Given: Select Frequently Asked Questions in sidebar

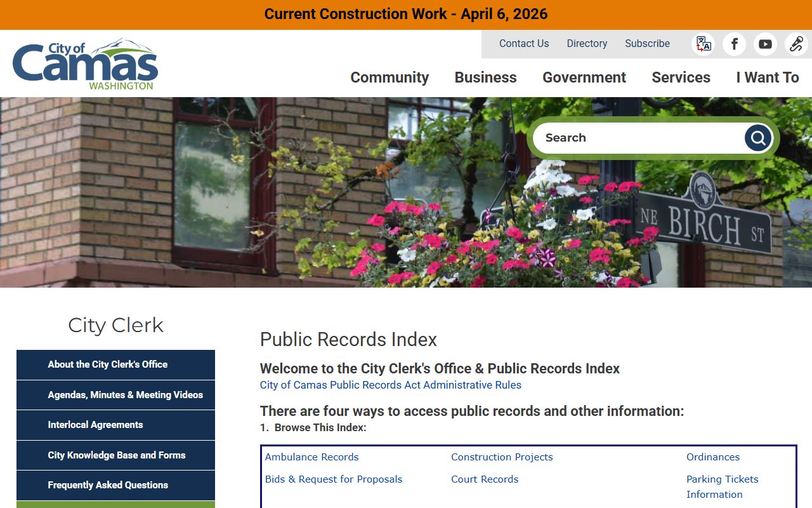Looking at the screenshot, I should pyautogui.click(x=115, y=485).
